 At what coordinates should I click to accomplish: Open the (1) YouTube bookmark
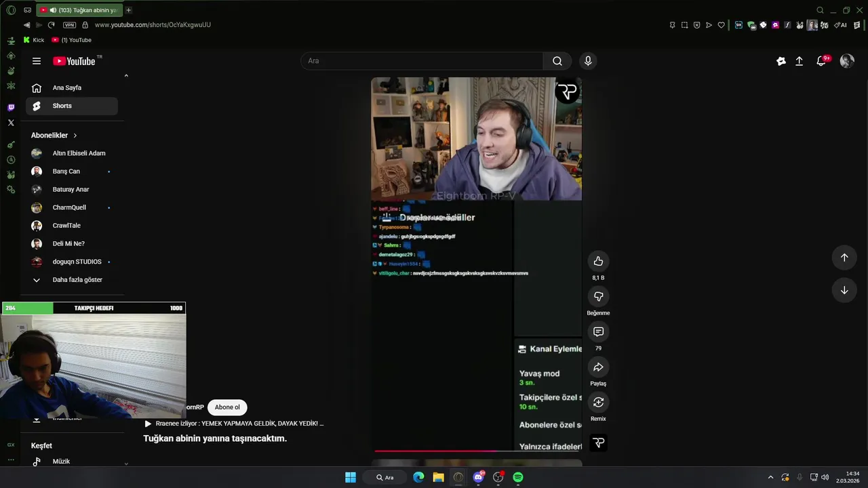[x=71, y=40]
